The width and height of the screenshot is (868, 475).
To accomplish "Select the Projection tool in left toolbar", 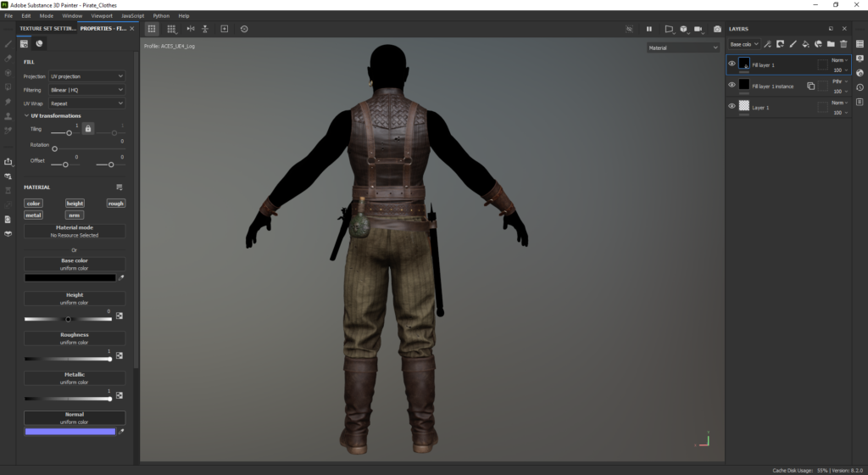I will [8, 73].
